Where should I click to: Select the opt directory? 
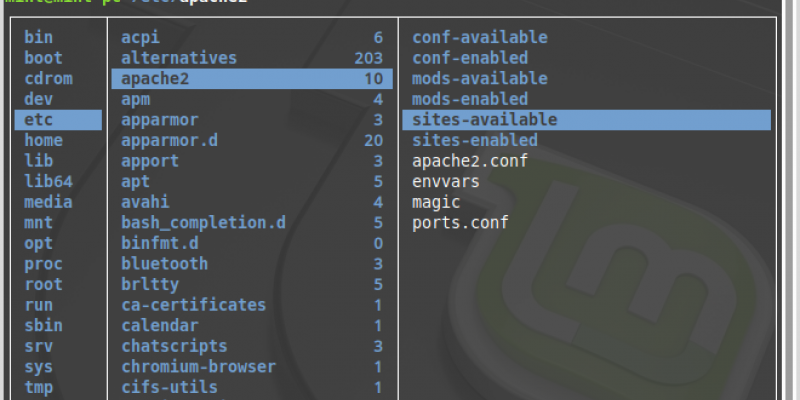[x=38, y=243]
